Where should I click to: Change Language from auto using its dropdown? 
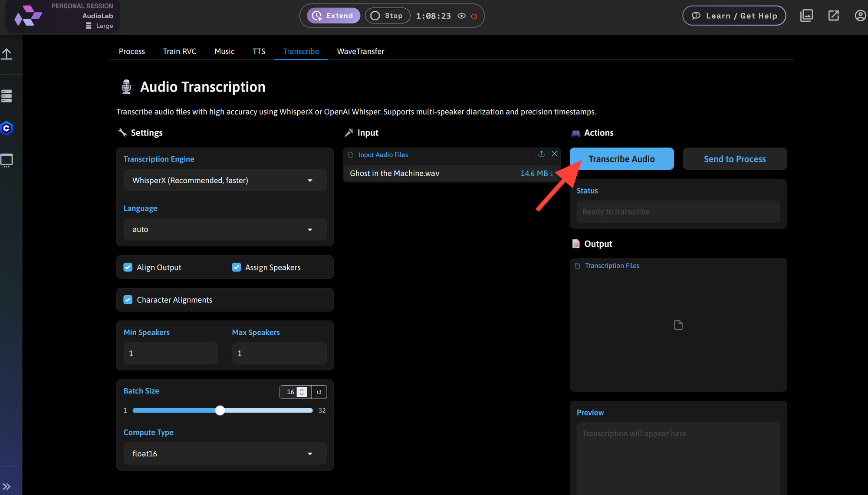coord(225,229)
